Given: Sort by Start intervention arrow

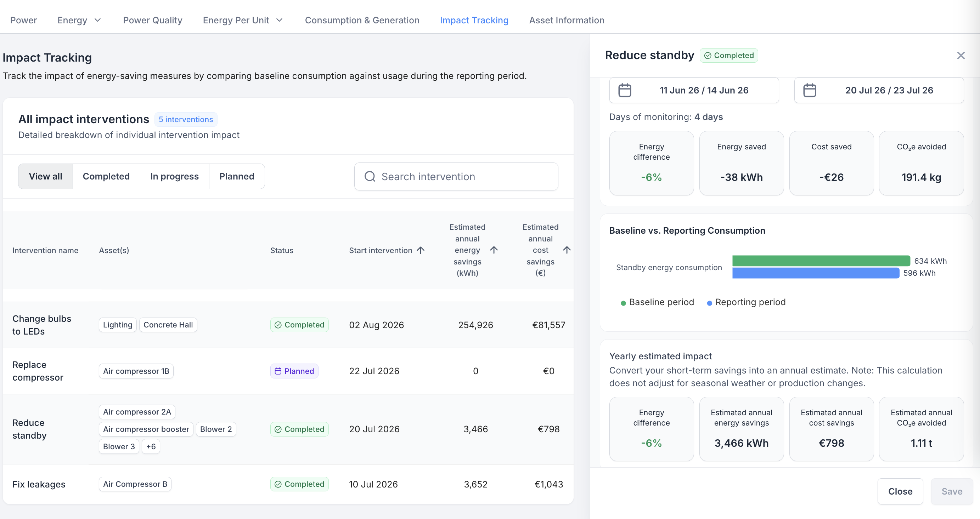Looking at the screenshot, I should tap(421, 250).
